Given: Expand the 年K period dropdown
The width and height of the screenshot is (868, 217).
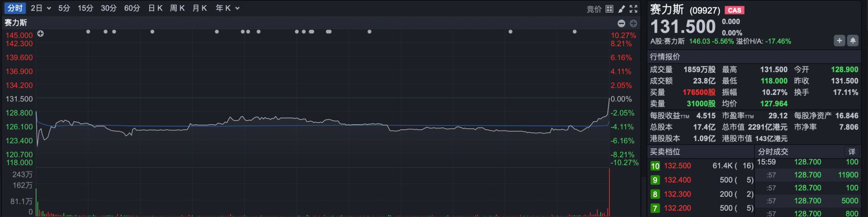Looking at the screenshot, I should [227, 8].
